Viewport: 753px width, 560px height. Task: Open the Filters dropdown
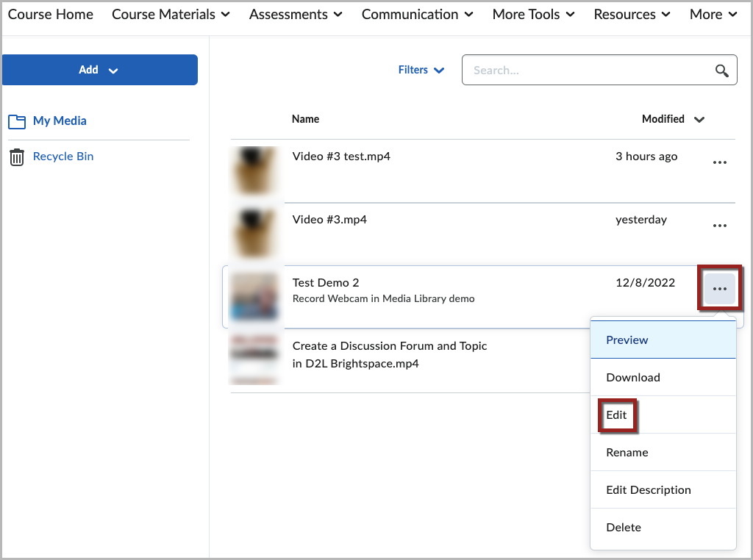pyautogui.click(x=421, y=70)
